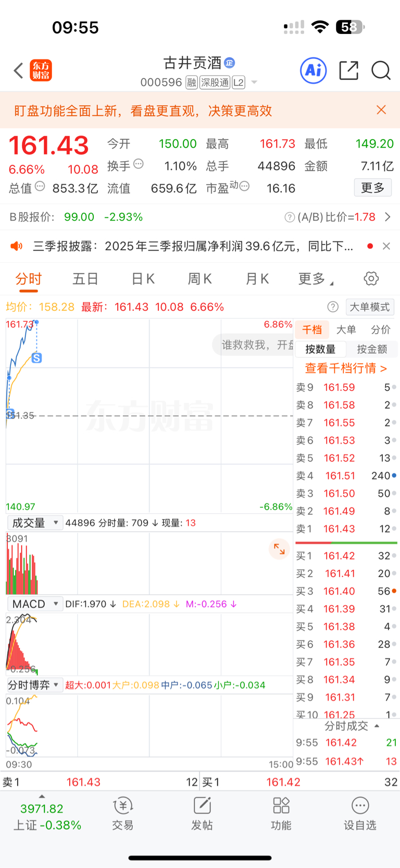Expand the stock code dropdown arrow
The height and width of the screenshot is (868, 400).
click(x=254, y=82)
